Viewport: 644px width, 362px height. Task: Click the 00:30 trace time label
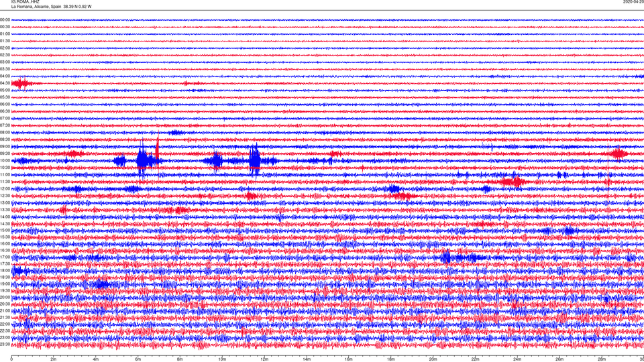pos(5,27)
